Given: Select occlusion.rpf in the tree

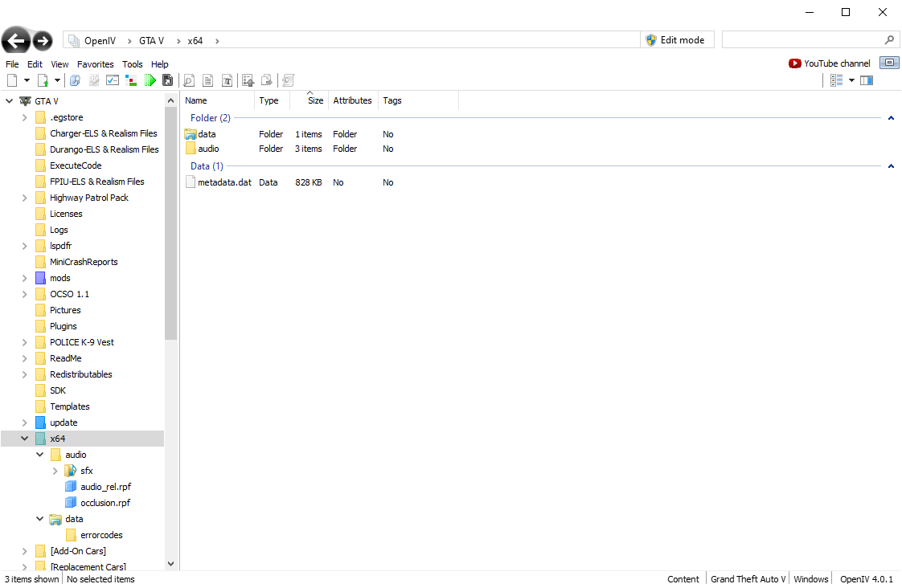Looking at the screenshot, I should [105, 503].
